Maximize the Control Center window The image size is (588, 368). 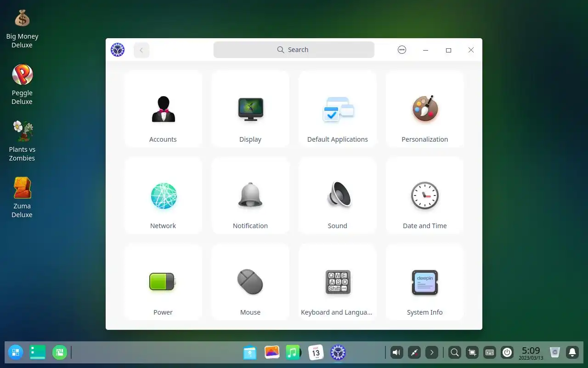(448, 50)
